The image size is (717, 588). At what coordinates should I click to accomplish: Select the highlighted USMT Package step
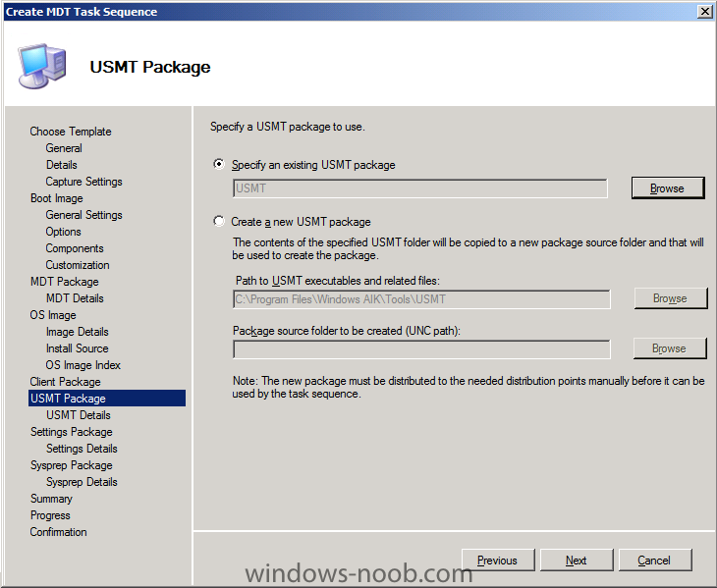point(107,399)
